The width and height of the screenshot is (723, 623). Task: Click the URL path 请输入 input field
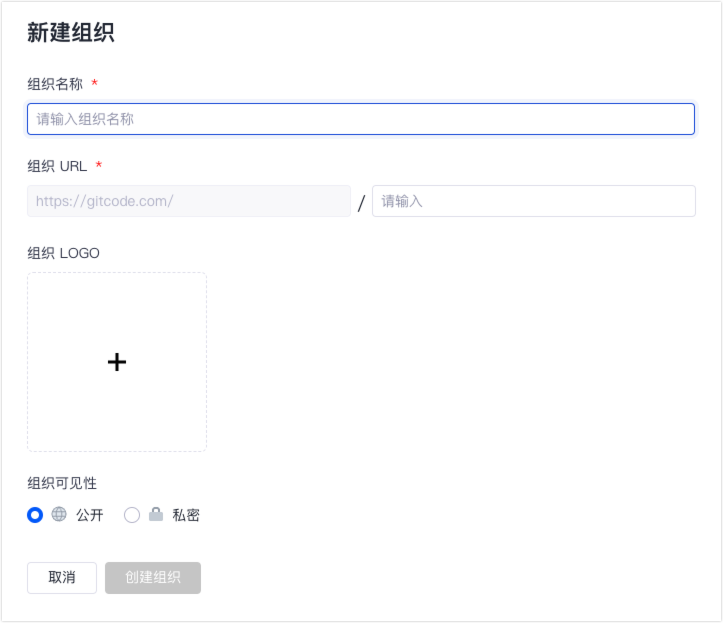click(x=533, y=201)
